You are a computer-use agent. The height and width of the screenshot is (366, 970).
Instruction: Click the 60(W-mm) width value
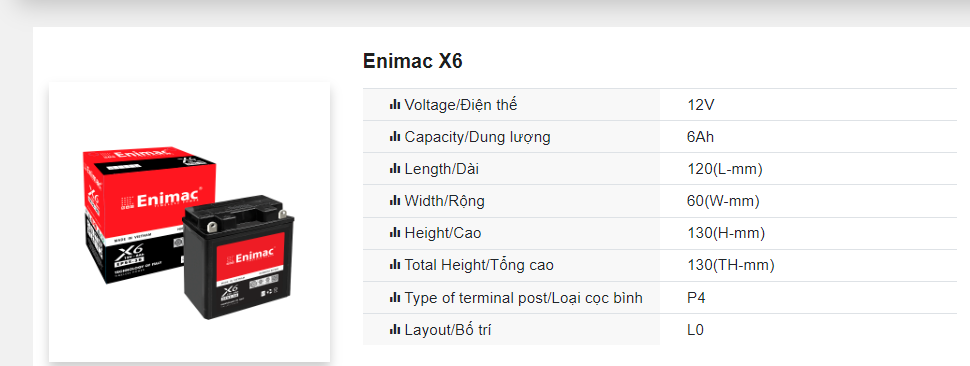coord(723,202)
